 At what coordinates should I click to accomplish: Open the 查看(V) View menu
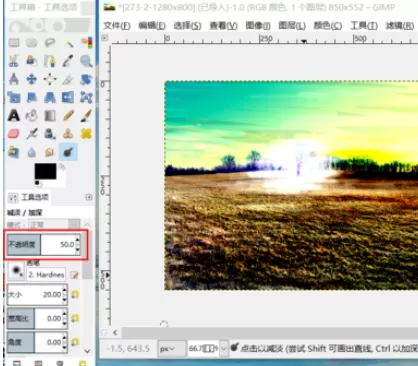223,26
